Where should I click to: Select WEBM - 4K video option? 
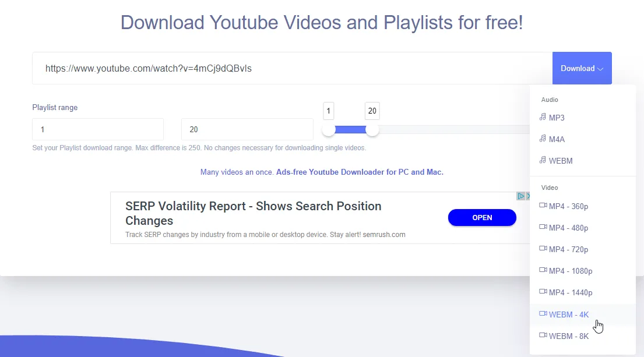pyautogui.click(x=583, y=314)
